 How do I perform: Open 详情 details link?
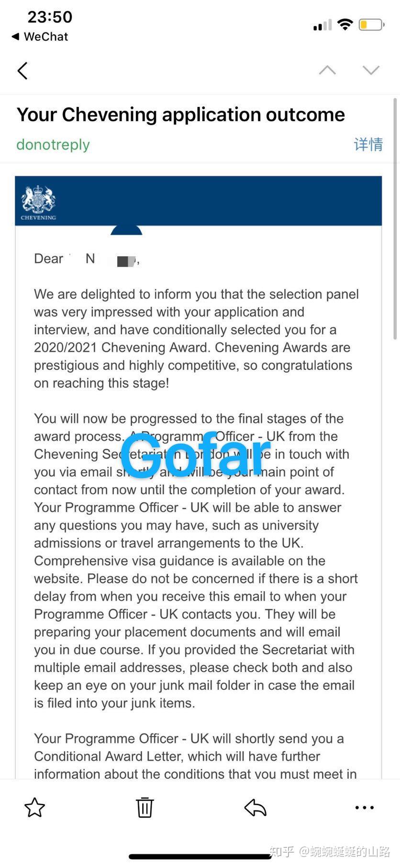click(368, 144)
